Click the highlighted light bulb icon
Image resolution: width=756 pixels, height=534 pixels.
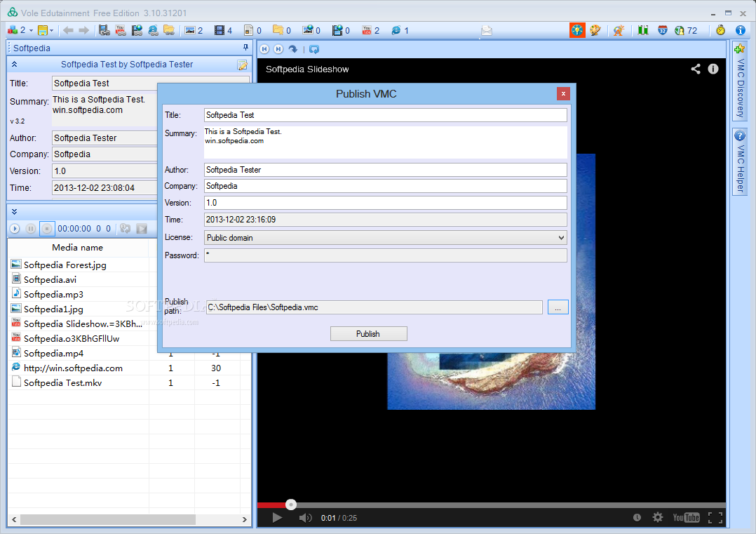577,30
